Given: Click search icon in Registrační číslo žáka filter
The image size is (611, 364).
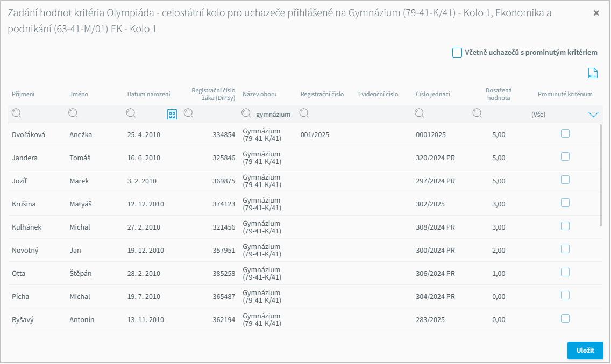Looking at the screenshot, I should coord(189,113).
